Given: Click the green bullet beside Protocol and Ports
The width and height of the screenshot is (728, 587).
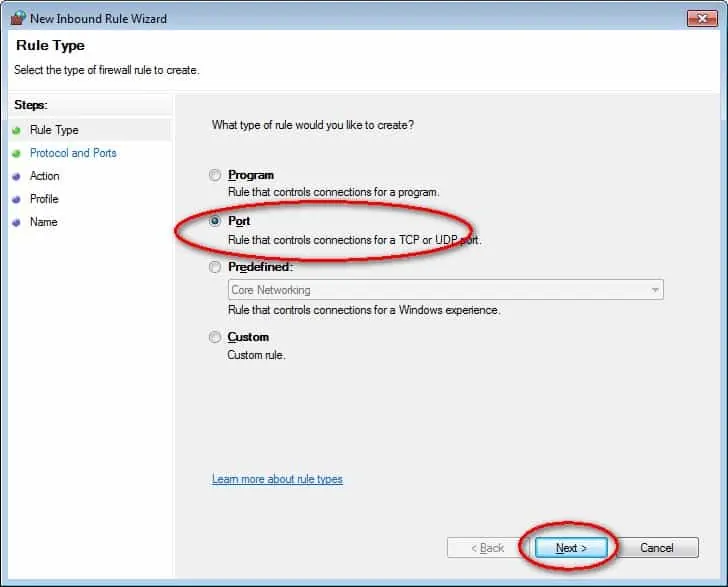Looking at the screenshot, I should 16,153.
